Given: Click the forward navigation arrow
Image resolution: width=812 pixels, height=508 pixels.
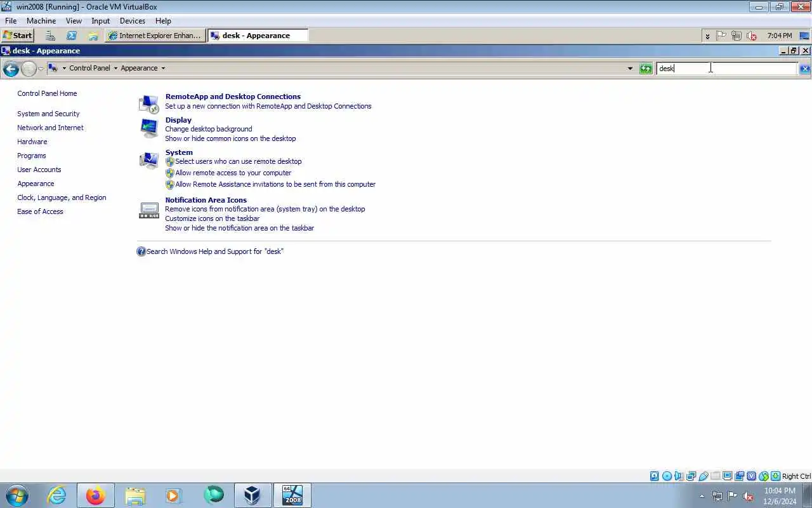Looking at the screenshot, I should click(29, 69).
